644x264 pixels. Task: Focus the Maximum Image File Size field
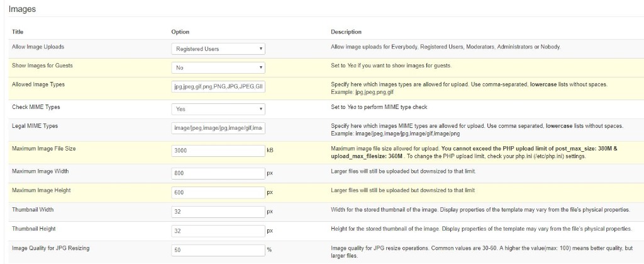[x=218, y=151]
